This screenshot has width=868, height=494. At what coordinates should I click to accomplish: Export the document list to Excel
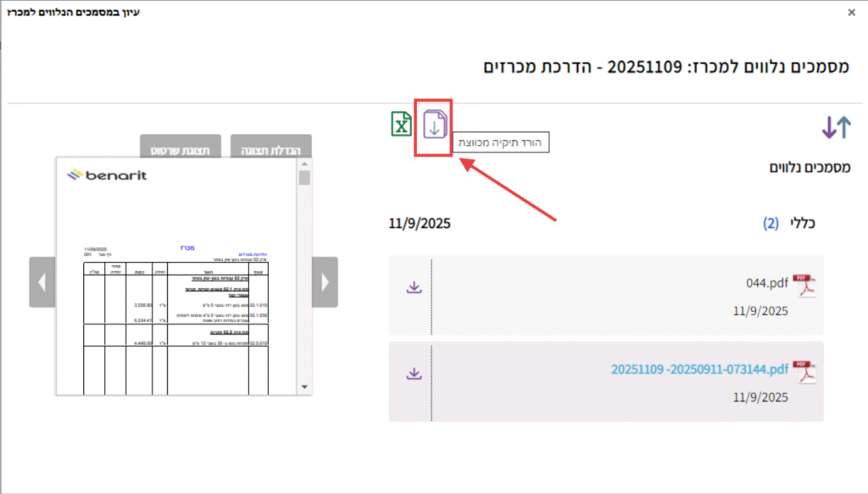coord(401,125)
